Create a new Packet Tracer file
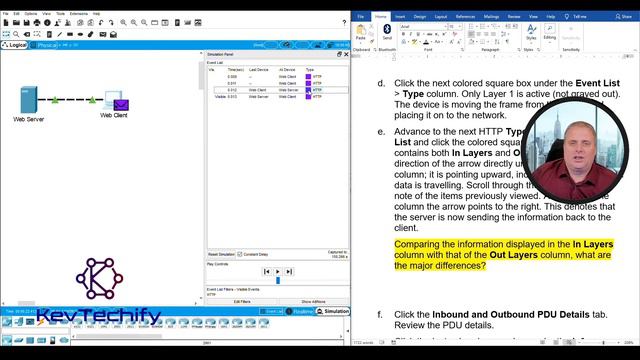The width and height of the screenshot is (640, 360). (6, 22)
